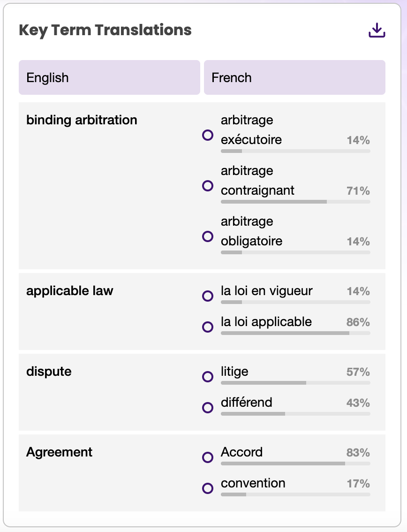Select the Accord radio button

[208, 457]
